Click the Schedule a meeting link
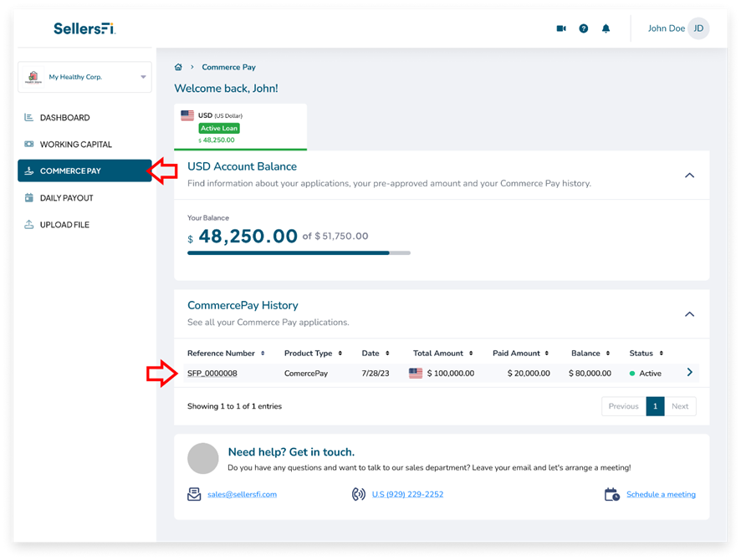Image resolution: width=741 pixels, height=560 pixels. (x=661, y=494)
